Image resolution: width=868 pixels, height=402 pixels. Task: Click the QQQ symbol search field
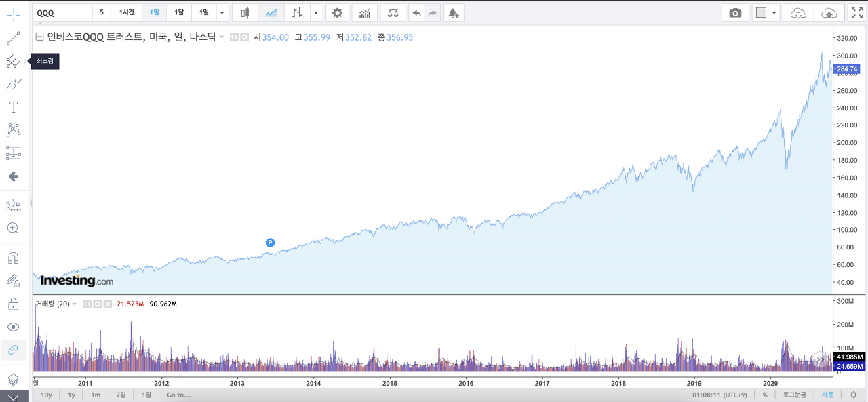pyautogui.click(x=62, y=12)
